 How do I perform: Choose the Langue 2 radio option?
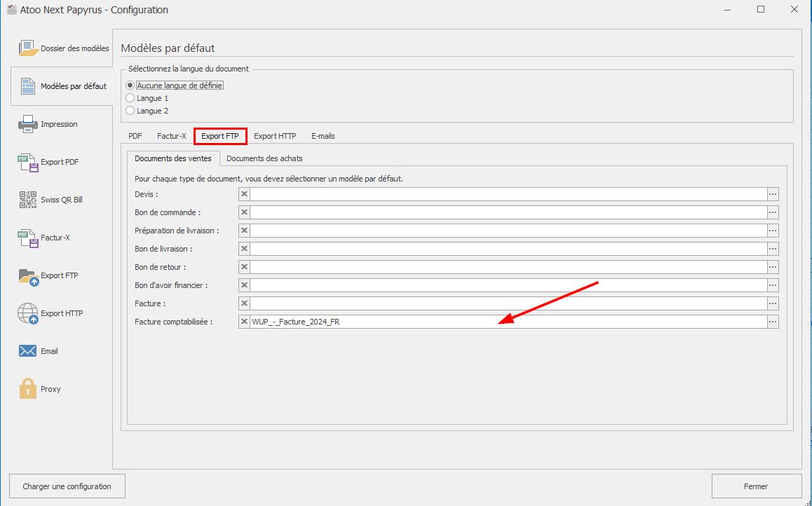(130, 111)
